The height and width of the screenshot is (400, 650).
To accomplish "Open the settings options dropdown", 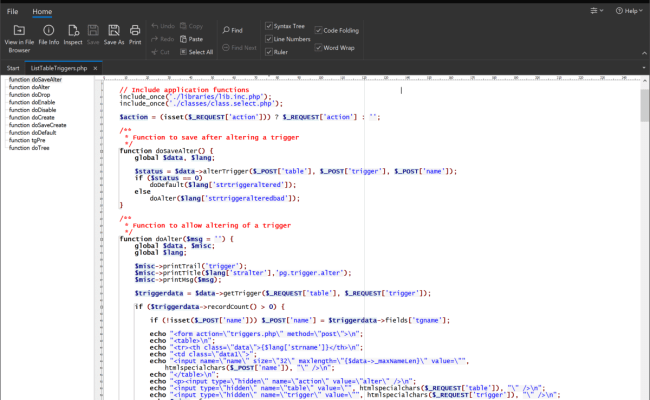I will pos(597,11).
